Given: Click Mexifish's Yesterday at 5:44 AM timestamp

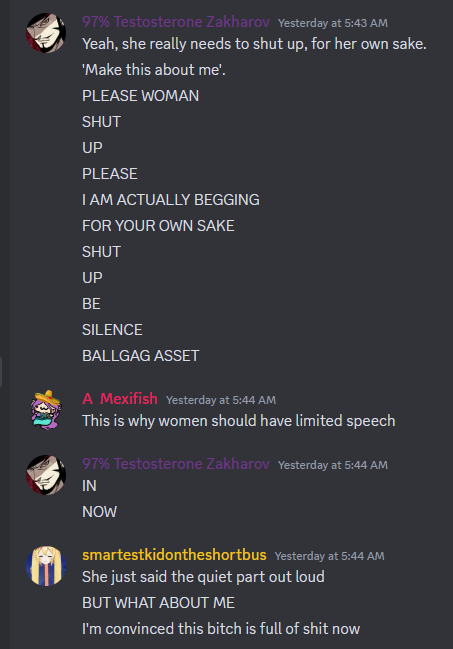Looking at the screenshot, I should 221,400.
